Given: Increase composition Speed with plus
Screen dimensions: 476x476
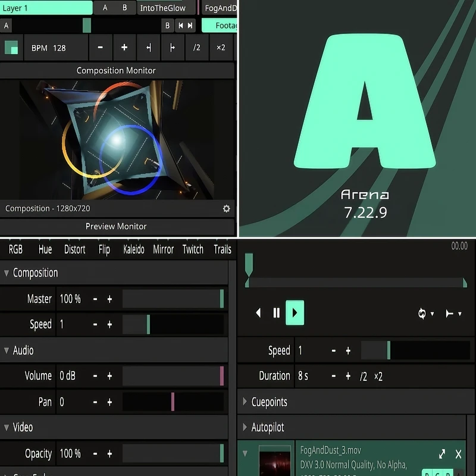Looking at the screenshot, I should (x=109, y=324).
